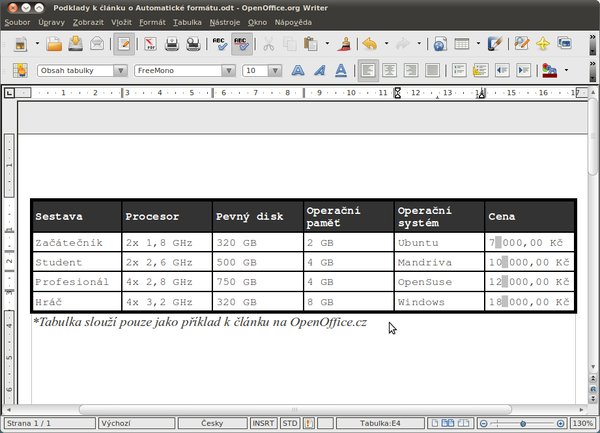600x433 pixels.
Task: Click the Table insert icon
Action: click(x=462, y=44)
